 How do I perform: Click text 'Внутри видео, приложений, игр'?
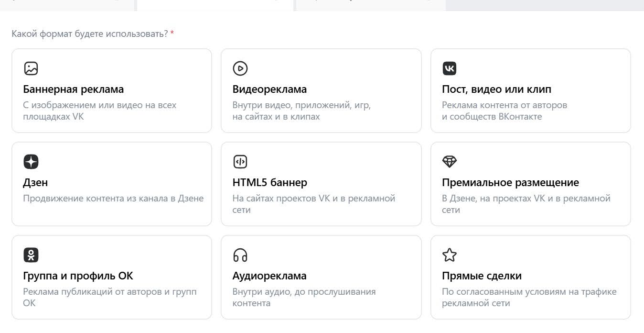[x=301, y=105]
